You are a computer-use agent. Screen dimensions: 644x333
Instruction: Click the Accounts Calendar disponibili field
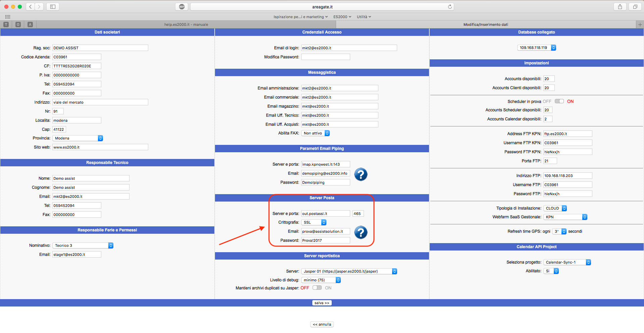pyautogui.click(x=548, y=119)
